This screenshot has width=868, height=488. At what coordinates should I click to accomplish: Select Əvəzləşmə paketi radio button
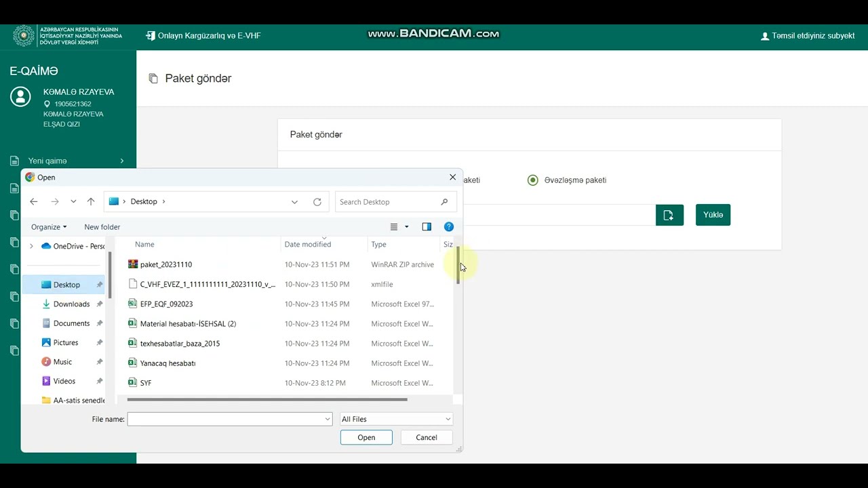533,180
